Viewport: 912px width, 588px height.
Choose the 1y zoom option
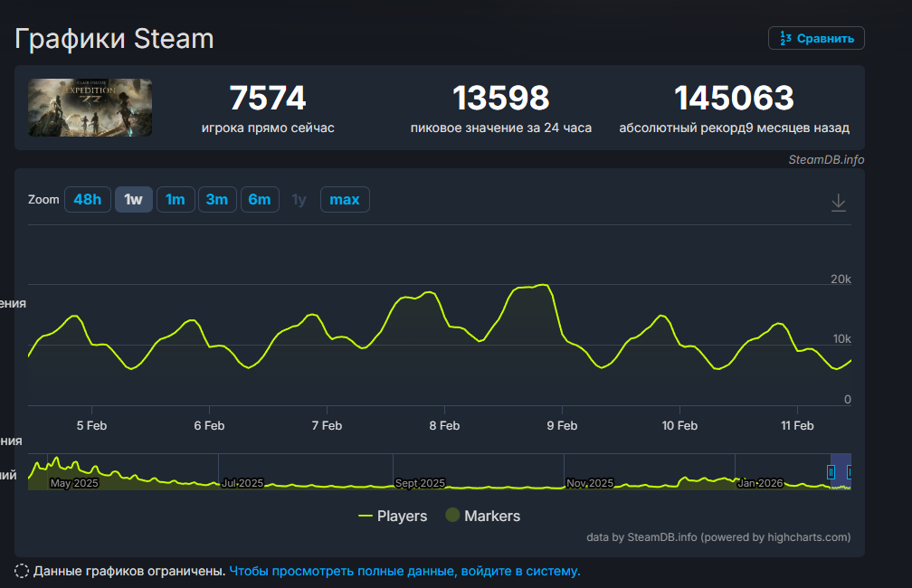click(x=299, y=200)
